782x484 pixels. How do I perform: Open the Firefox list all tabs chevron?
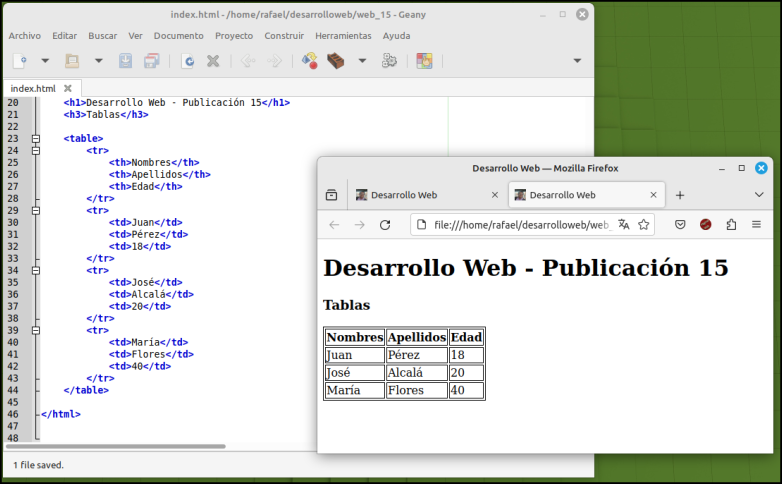point(759,195)
